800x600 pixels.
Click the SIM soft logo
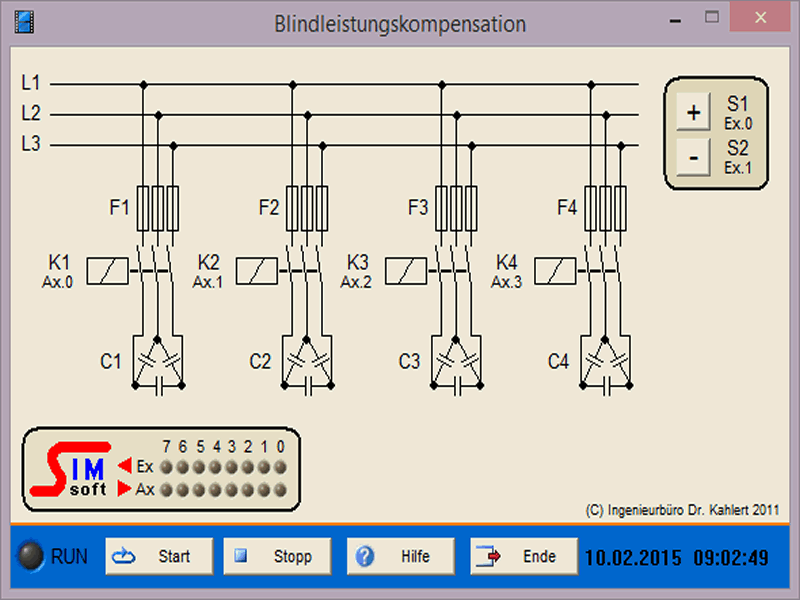70,472
